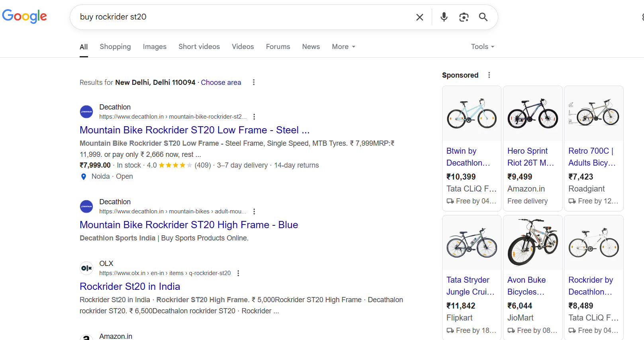Open Google Lens image search icon

464,17
